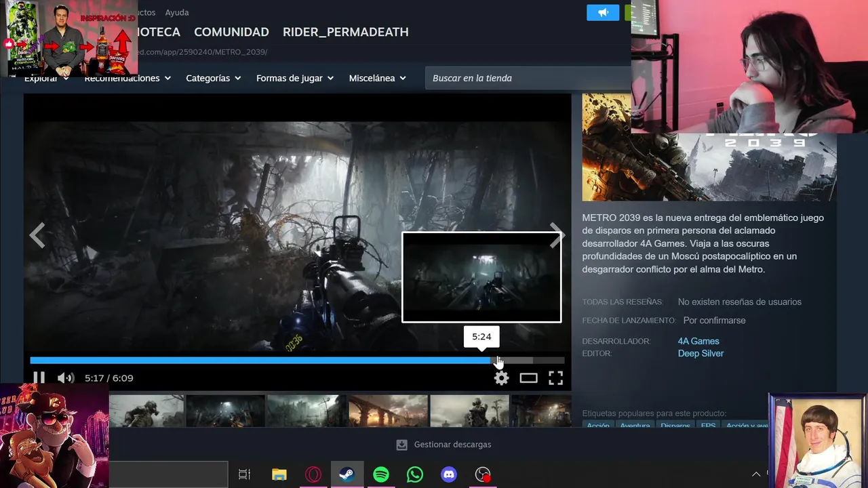
Task: Go to next media with right arrow
Action: click(x=557, y=236)
